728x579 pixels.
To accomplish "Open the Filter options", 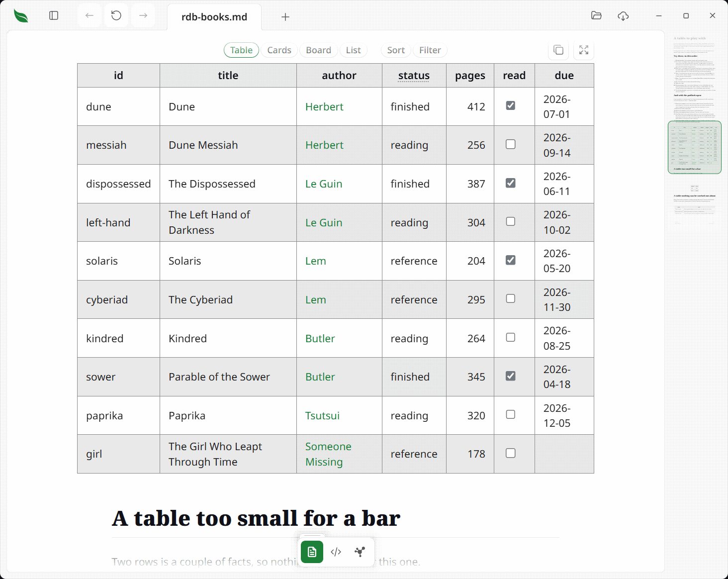I will (430, 50).
